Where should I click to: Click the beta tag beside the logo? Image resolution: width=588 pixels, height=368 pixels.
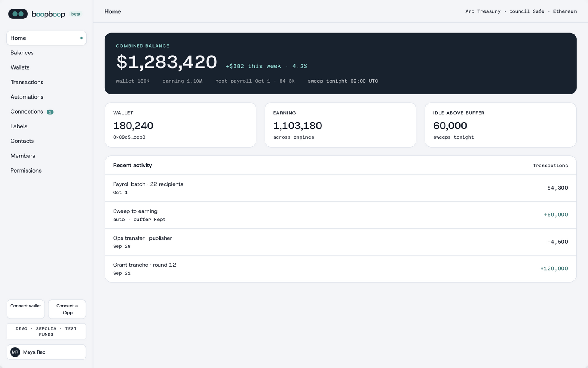pyautogui.click(x=76, y=14)
